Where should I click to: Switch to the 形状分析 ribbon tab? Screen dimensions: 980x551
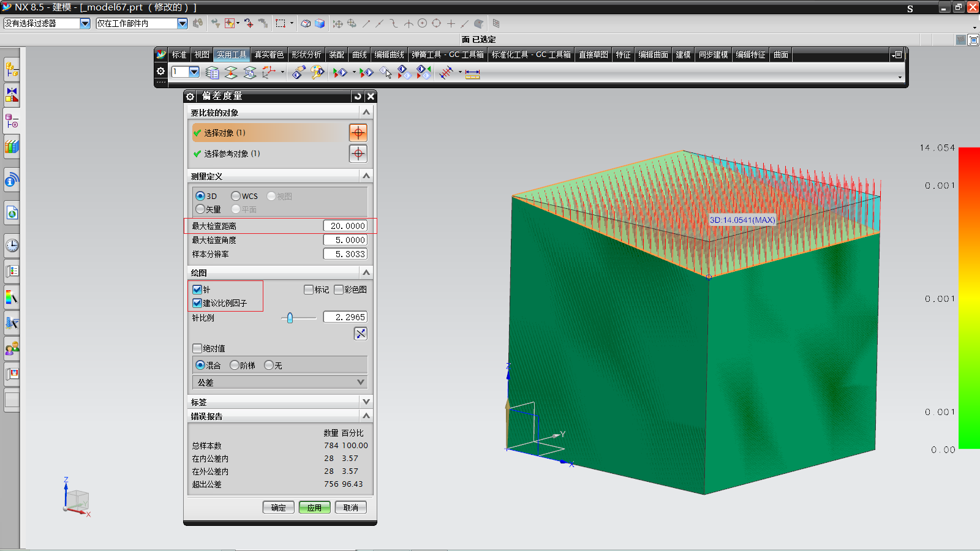(307, 54)
